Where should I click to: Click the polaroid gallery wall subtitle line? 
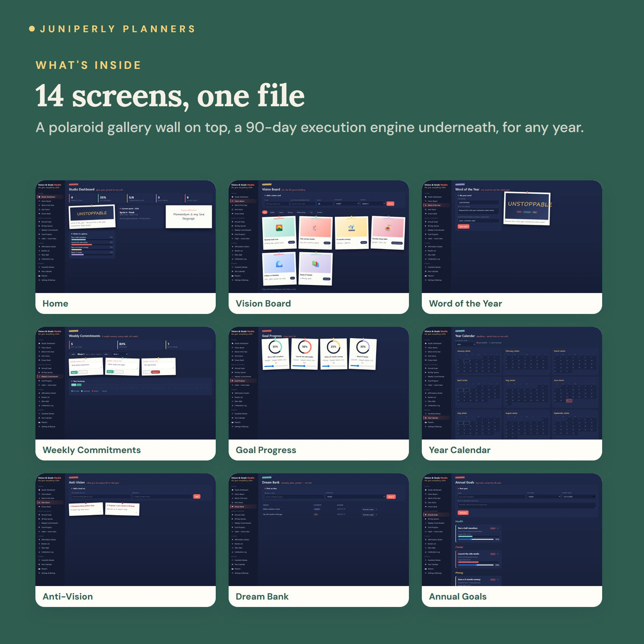click(310, 128)
